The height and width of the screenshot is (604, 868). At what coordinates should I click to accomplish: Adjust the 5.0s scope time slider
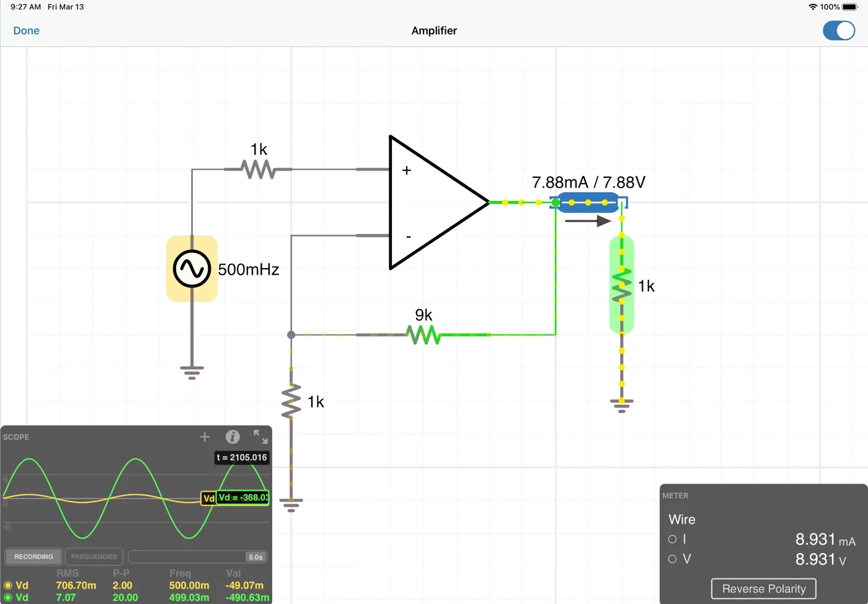(197, 556)
